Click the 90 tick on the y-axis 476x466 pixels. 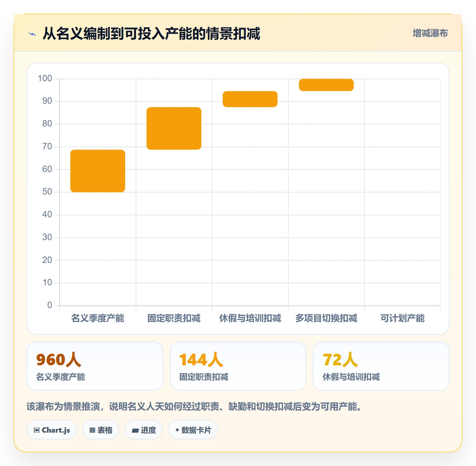(x=47, y=101)
